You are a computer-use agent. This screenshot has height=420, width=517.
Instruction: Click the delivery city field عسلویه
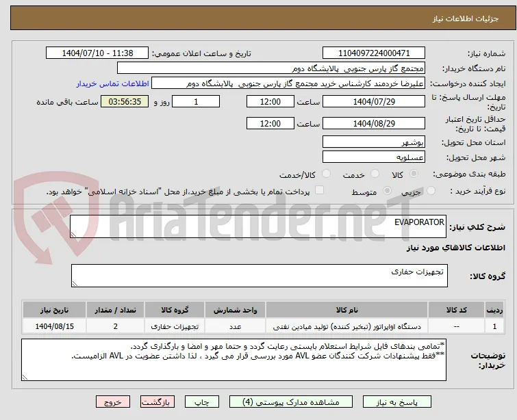(x=374, y=157)
